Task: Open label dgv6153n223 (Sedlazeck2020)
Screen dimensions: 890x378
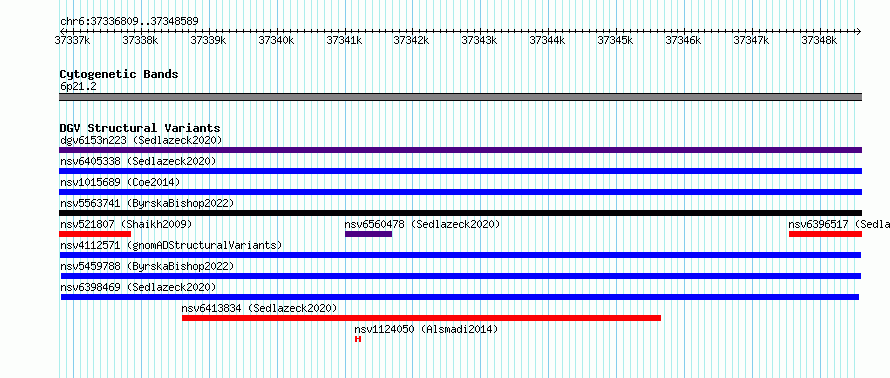Action: coord(141,140)
